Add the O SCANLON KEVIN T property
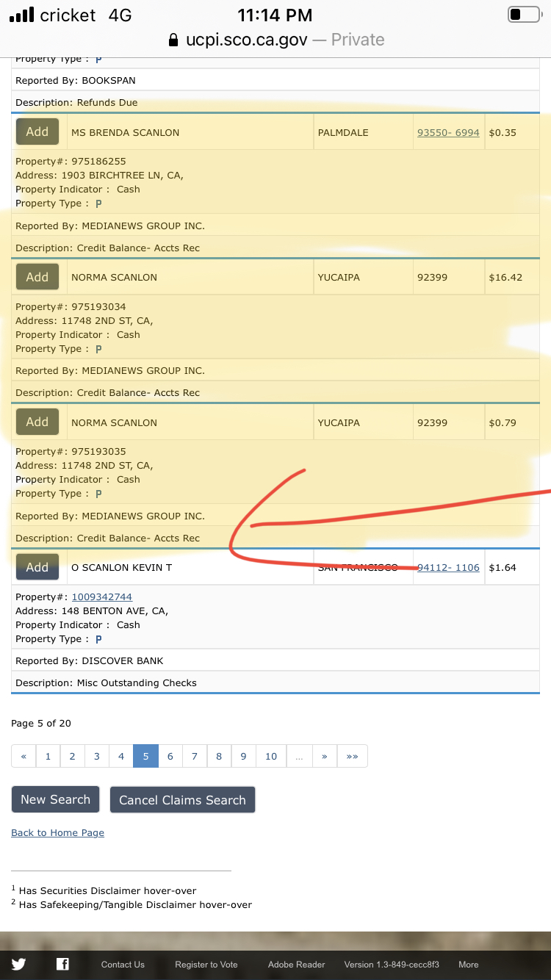Viewport: 551px width, 980px height. (x=37, y=567)
